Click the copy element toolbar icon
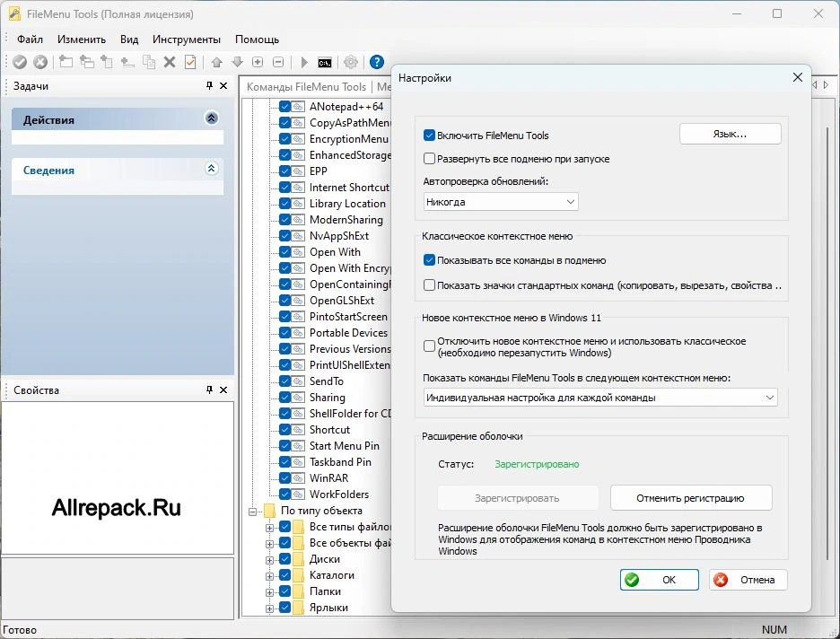 point(148,62)
